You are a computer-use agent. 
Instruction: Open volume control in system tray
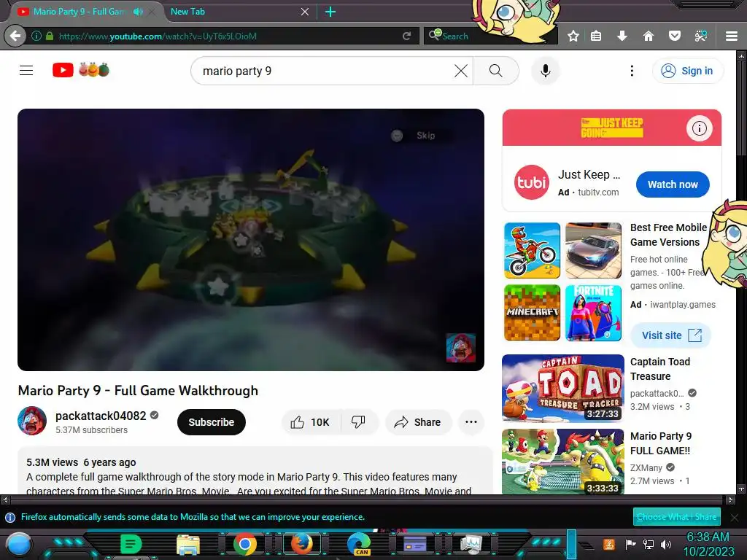pyautogui.click(x=666, y=544)
